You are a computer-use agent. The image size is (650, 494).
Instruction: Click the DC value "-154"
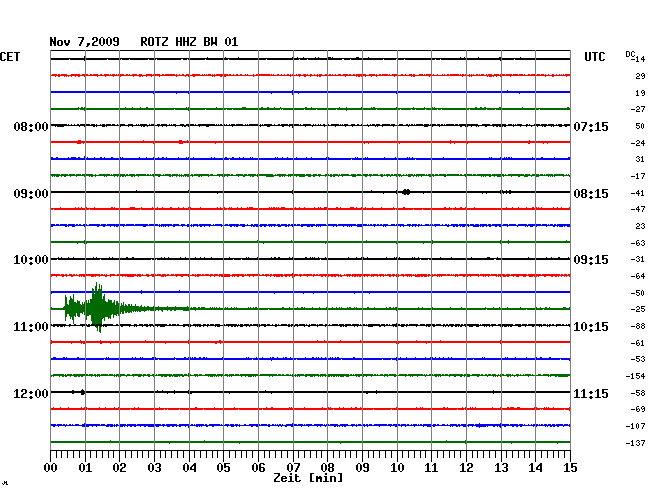[635, 376]
